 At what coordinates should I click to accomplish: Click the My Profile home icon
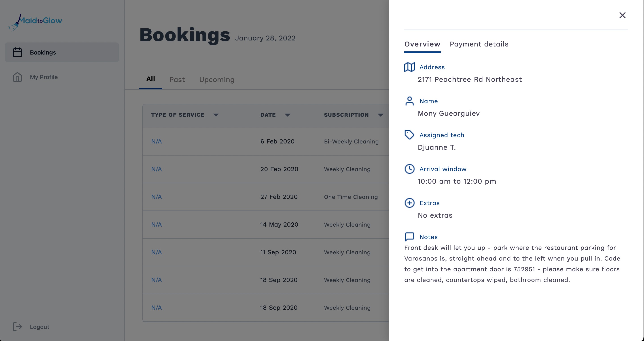click(17, 77)
